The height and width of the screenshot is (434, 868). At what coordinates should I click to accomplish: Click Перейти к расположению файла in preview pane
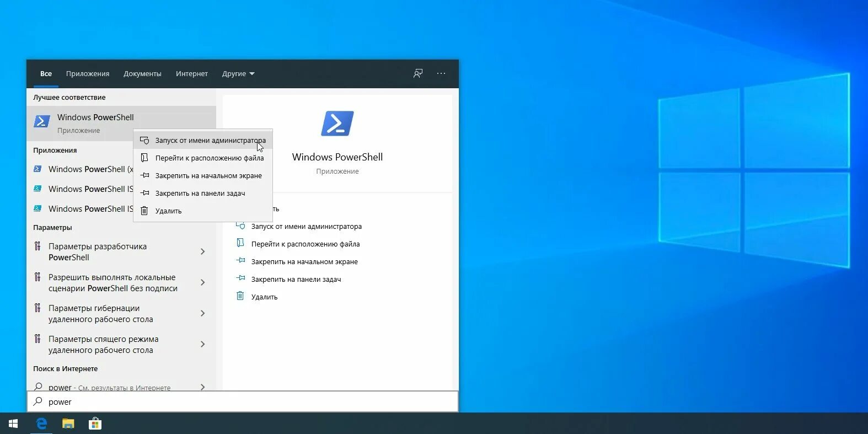[306, 244]
